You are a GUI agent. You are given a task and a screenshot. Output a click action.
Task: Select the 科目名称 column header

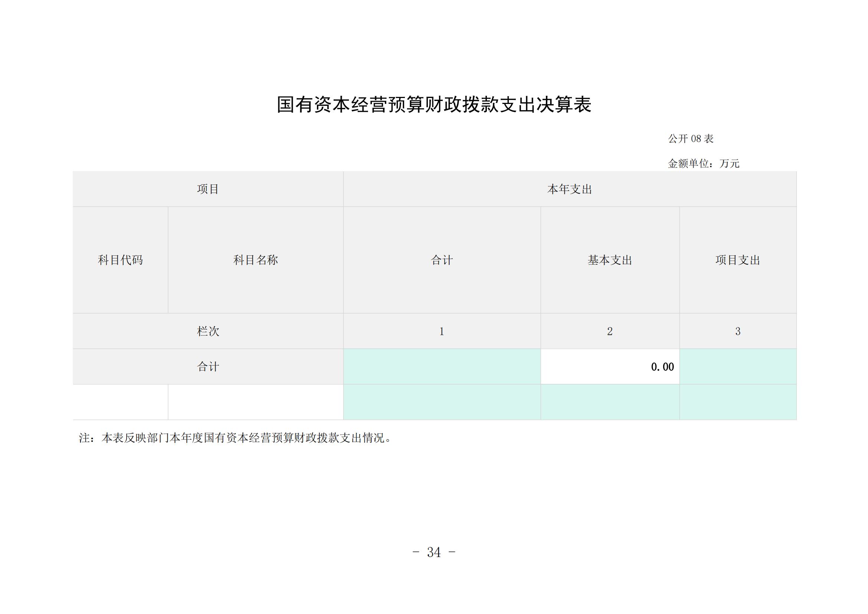tap(256, 260)
